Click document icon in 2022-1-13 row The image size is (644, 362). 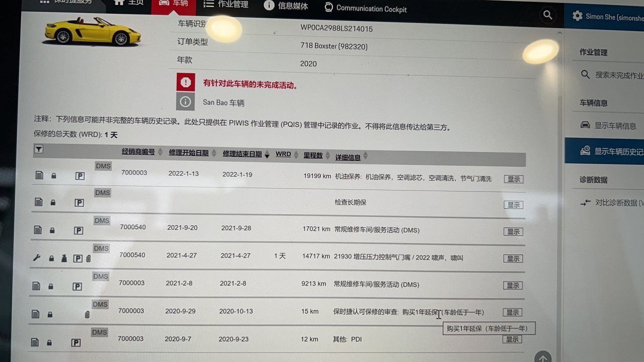[39, 175]
